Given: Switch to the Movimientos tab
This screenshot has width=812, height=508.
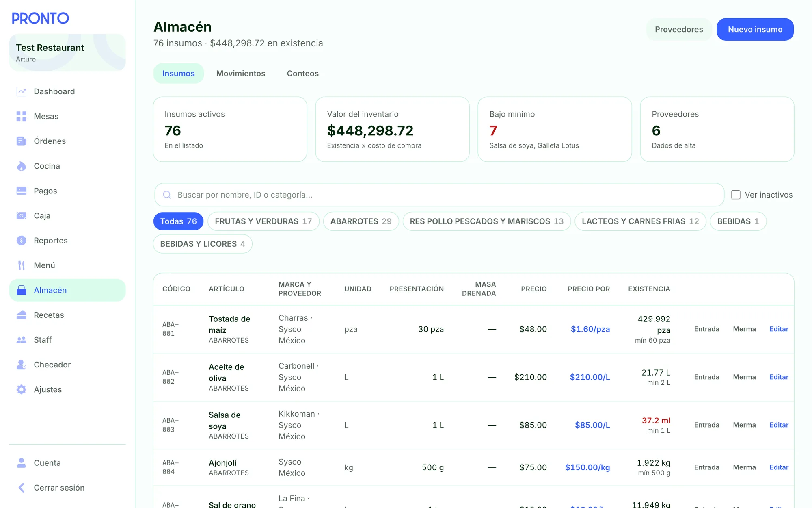Looking at the screenshot, I should 241,74.
